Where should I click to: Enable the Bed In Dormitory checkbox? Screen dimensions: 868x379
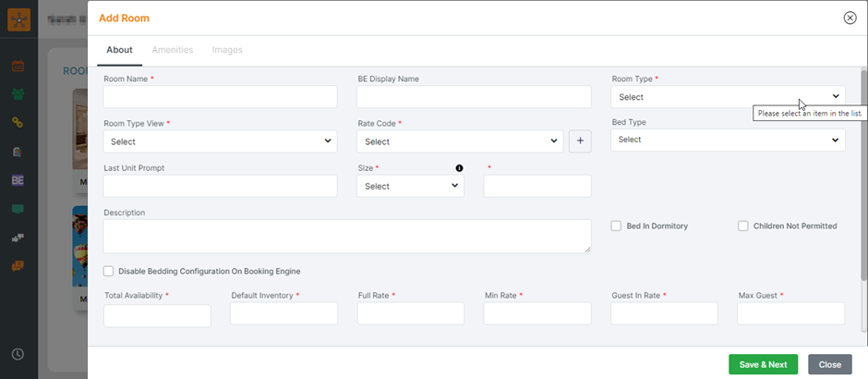pos(616,226)
